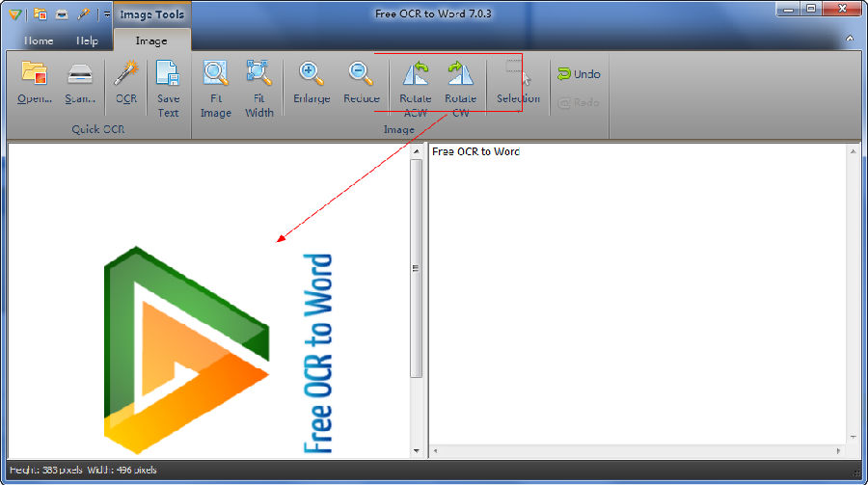The image size is (868, 485).
Task: Enlarge the image with the zoom-in icon
Action: [x=312, y=83]
